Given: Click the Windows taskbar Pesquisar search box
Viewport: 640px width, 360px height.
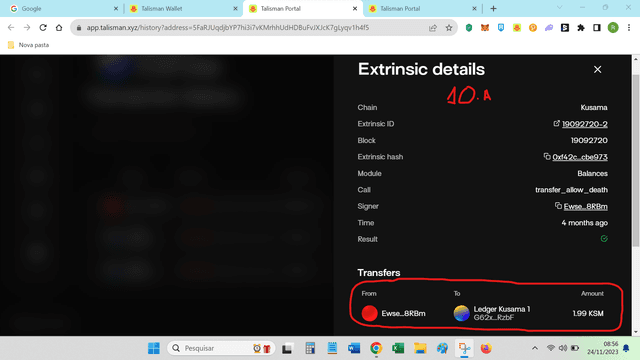Looking at the screenshot, I should coord(221,348).
